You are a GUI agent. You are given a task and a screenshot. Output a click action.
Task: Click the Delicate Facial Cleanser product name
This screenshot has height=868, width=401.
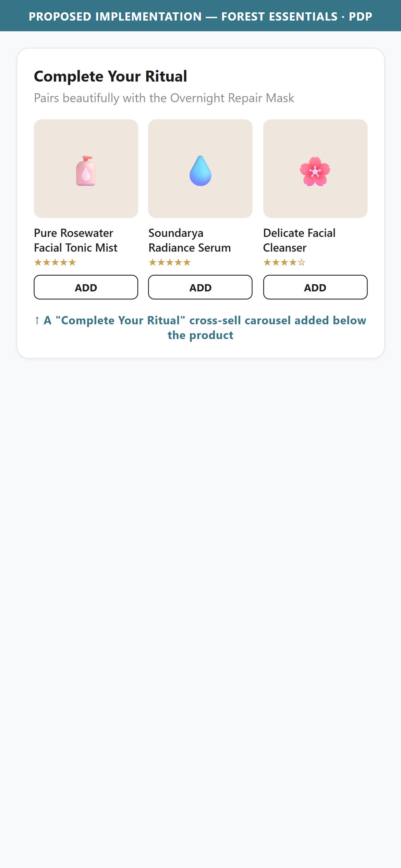tap(299, 240)
